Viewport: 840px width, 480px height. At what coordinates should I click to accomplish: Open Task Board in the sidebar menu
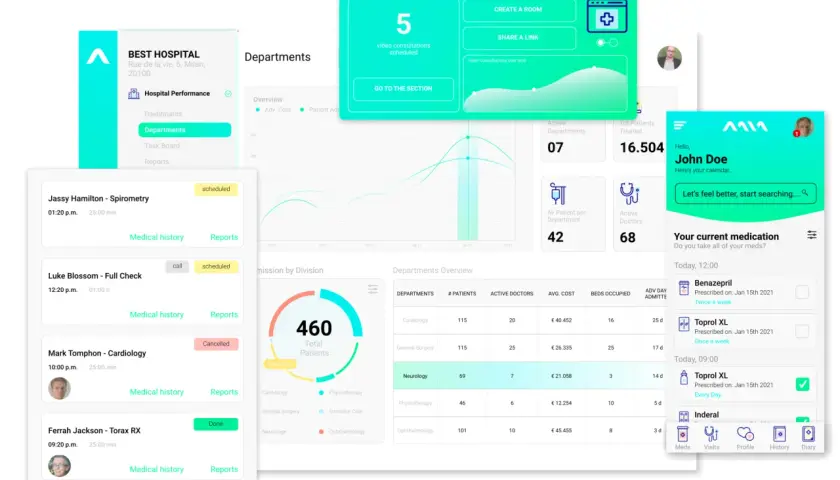[162, 146]
